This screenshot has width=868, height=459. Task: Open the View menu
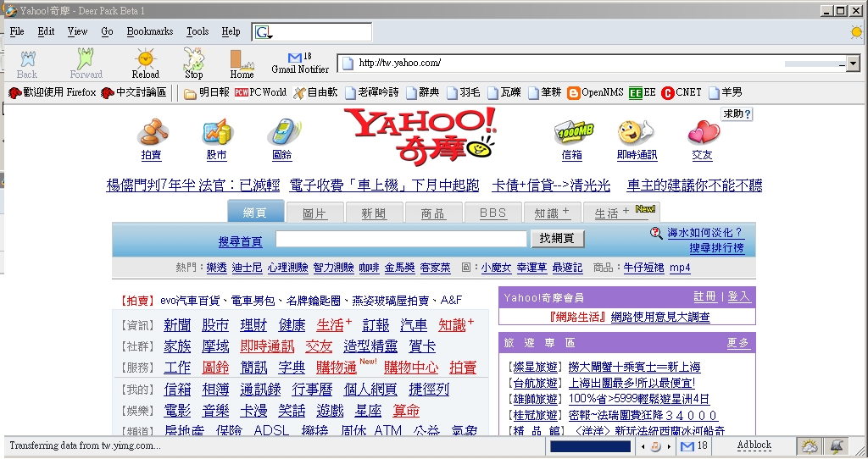pos(77,31)
